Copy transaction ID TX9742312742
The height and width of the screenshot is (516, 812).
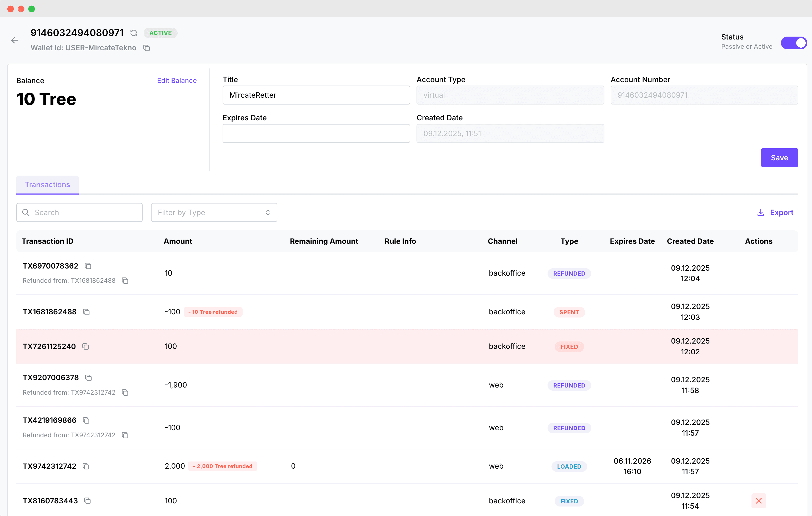[86, 466]
